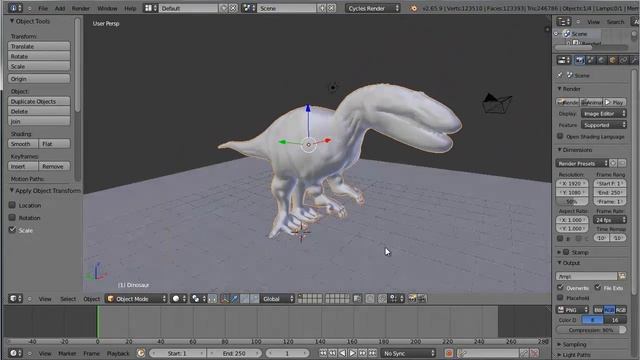The width and height of the screenshot is (640, 360).
Task: Open the timeline editor type icon
Action: [x=15, y=353]
